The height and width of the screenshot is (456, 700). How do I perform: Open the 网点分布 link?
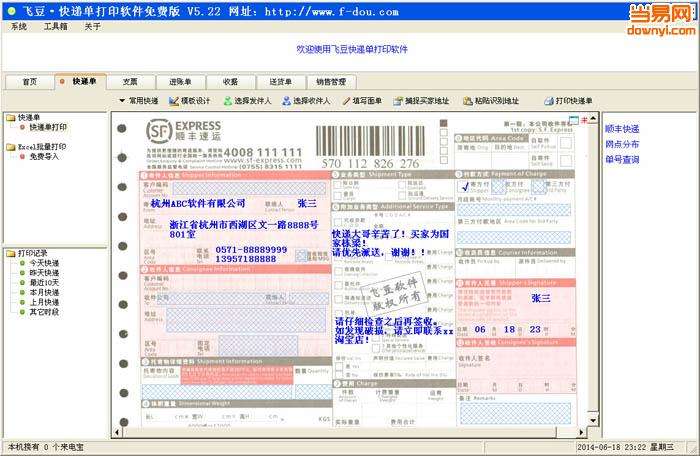[x=622, y=144]
